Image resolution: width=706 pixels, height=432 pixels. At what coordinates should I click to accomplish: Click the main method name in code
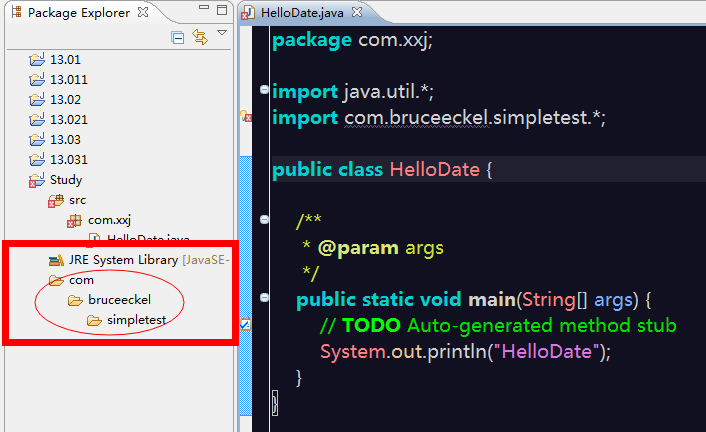coord(492,300)
